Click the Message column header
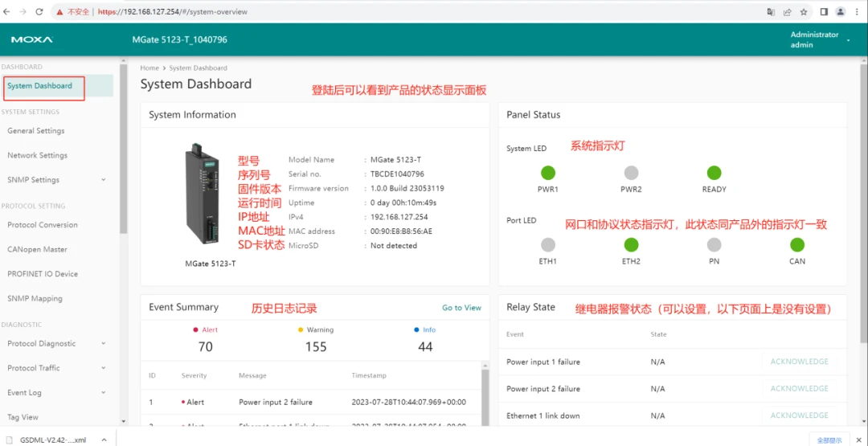This screenshot has width=868, height=446. pos(252,375)
